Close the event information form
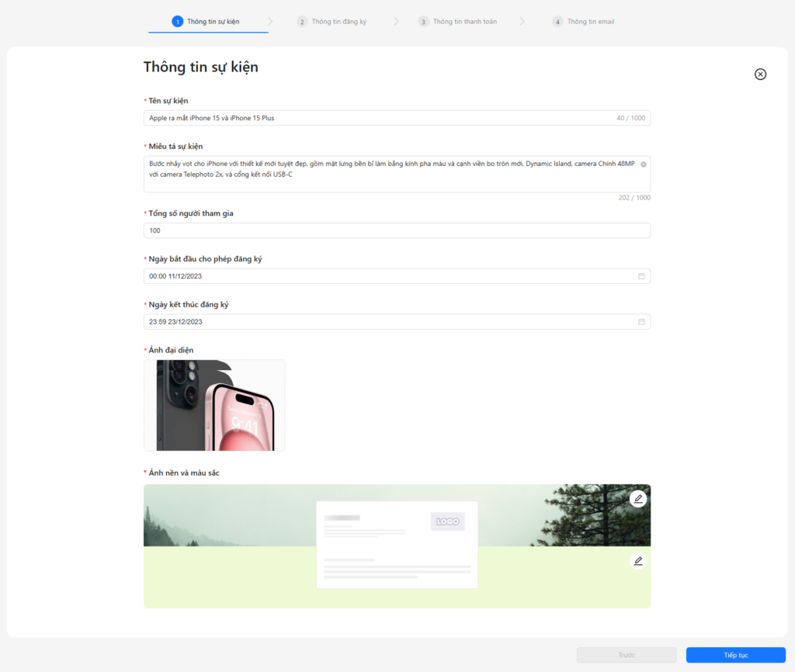This screenshot has width=795, height=672. pos(760,74)
